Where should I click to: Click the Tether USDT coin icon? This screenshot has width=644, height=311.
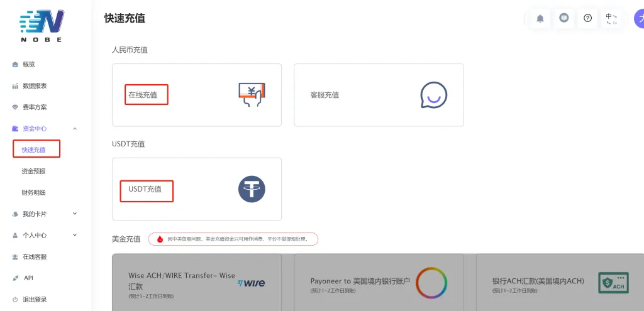(252, 189)
